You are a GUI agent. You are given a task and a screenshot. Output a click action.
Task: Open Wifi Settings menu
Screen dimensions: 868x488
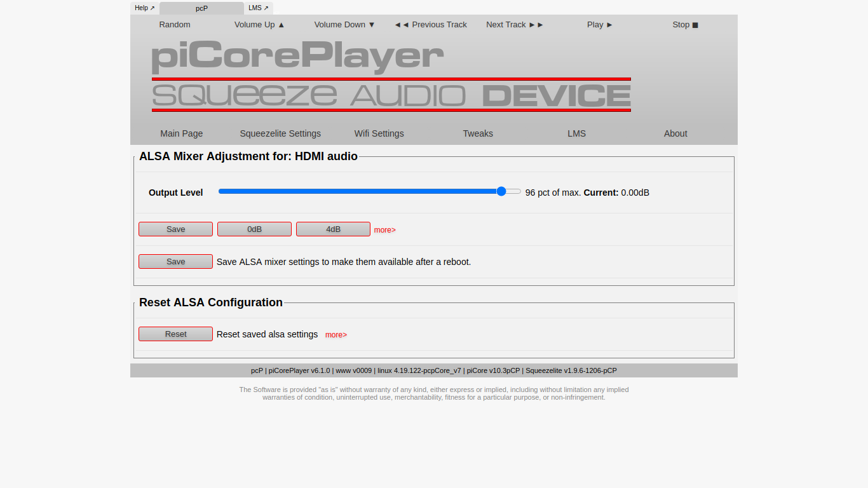(x=379, y=133)
